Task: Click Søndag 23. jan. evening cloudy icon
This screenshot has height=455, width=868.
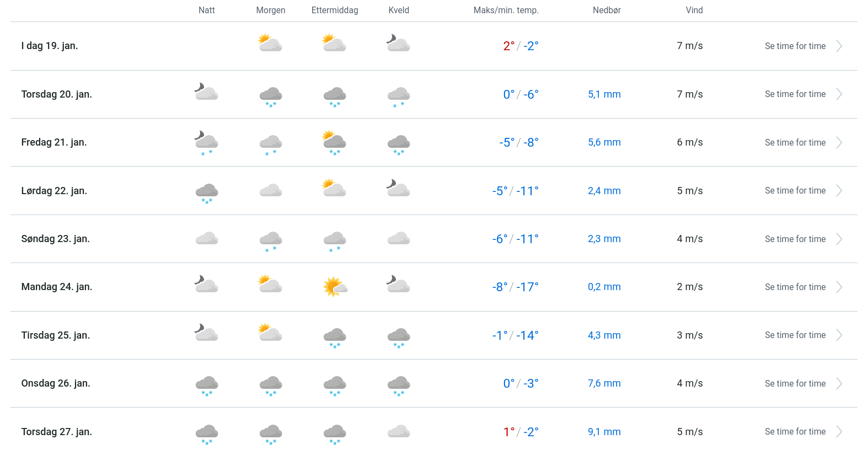Action: tap(399, 238)
